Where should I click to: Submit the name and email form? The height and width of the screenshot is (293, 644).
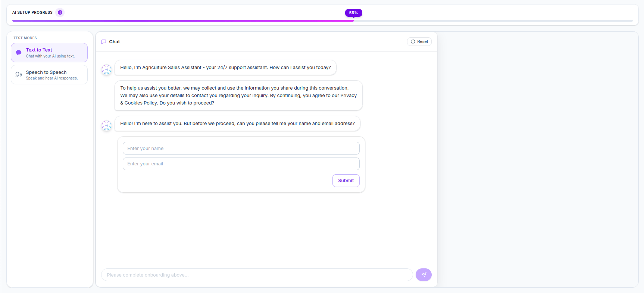(x=346, y=181)
